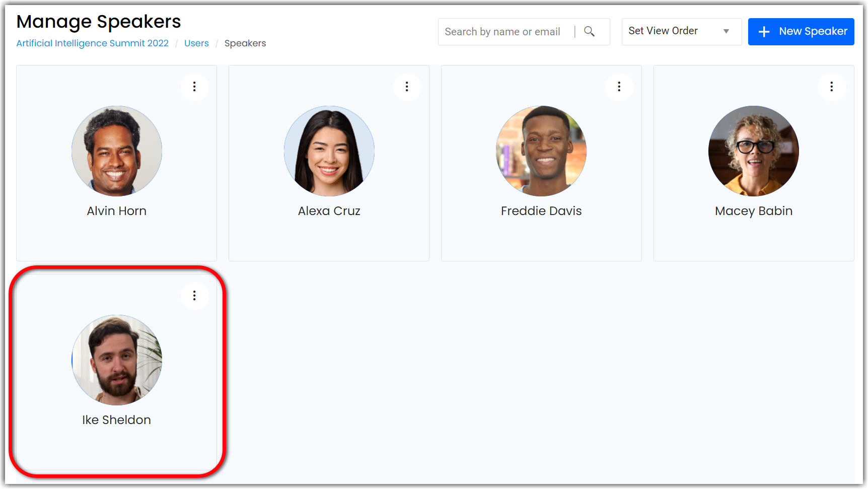Select Ike Sheldon's profile photo
Screen dimensions: 868x489
point(117,360)
